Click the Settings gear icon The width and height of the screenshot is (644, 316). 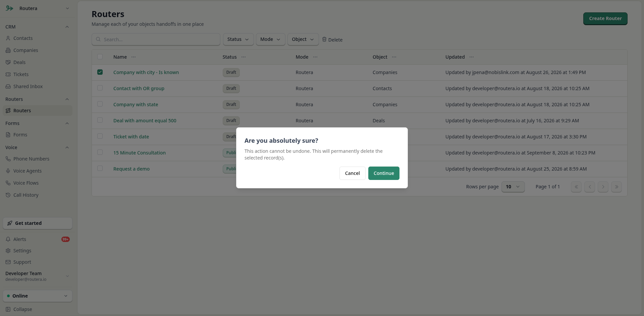pos(8,251)
